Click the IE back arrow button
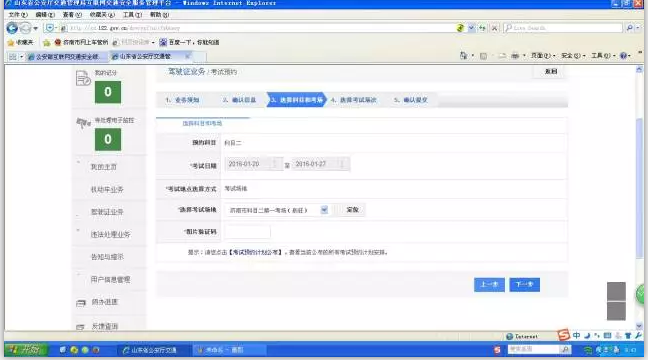 pos(12,28)
